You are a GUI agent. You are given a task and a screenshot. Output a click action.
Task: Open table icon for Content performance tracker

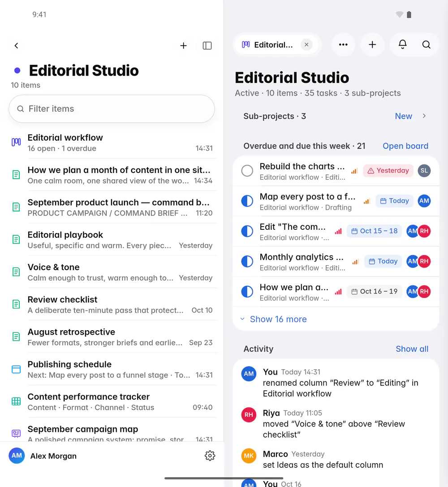click(x=16, y=401)
